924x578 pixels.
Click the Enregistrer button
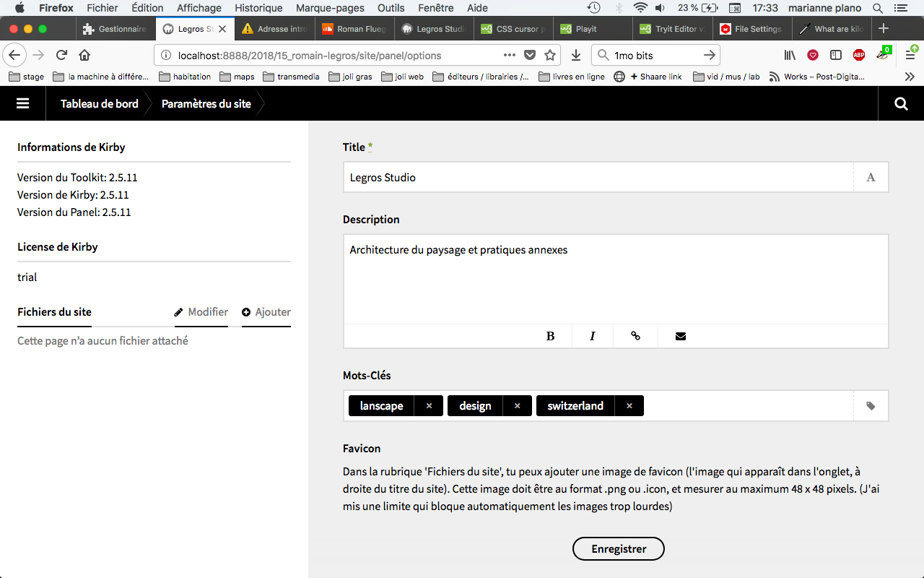(x=618, y=548)
